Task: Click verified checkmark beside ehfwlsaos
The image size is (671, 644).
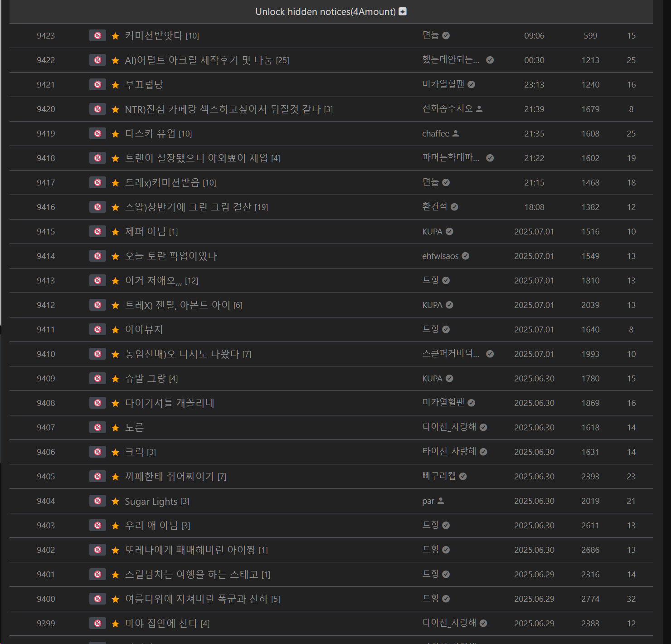Action: pos(466,256)
